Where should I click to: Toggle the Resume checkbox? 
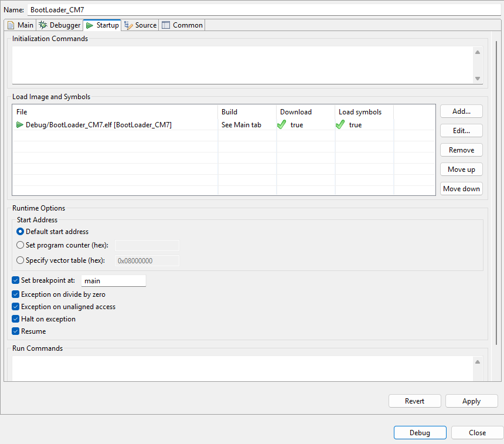[15, 331]
